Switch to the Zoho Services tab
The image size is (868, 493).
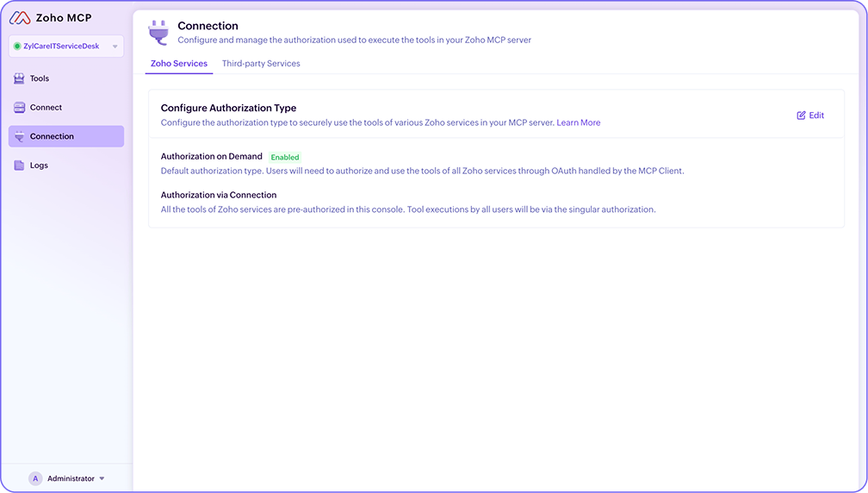coord(179,63)
